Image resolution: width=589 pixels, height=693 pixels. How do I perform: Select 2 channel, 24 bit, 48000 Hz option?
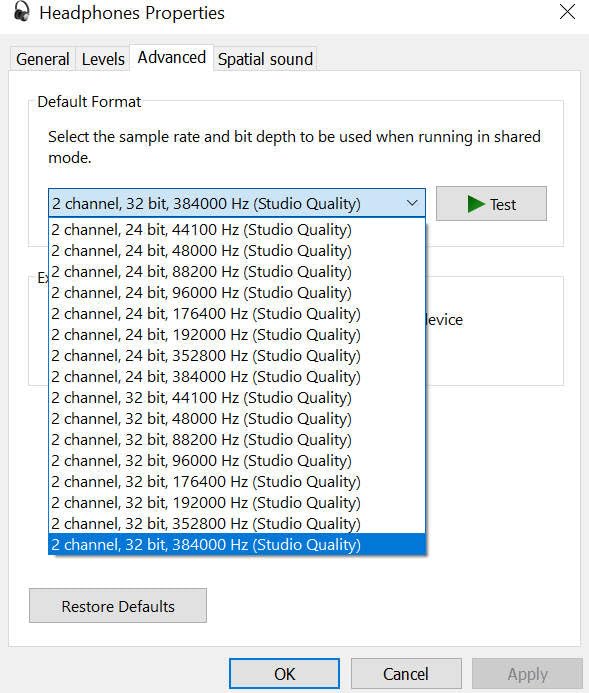[237, 251]
